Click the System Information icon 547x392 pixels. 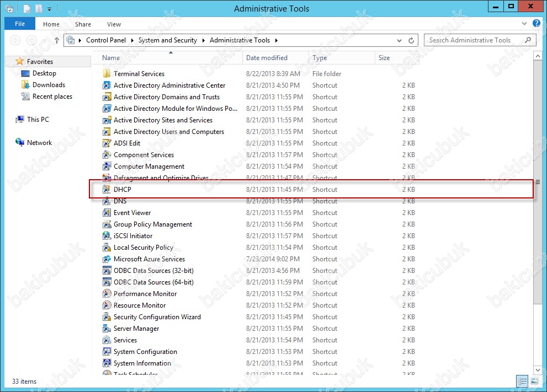[x=107, y=363]
